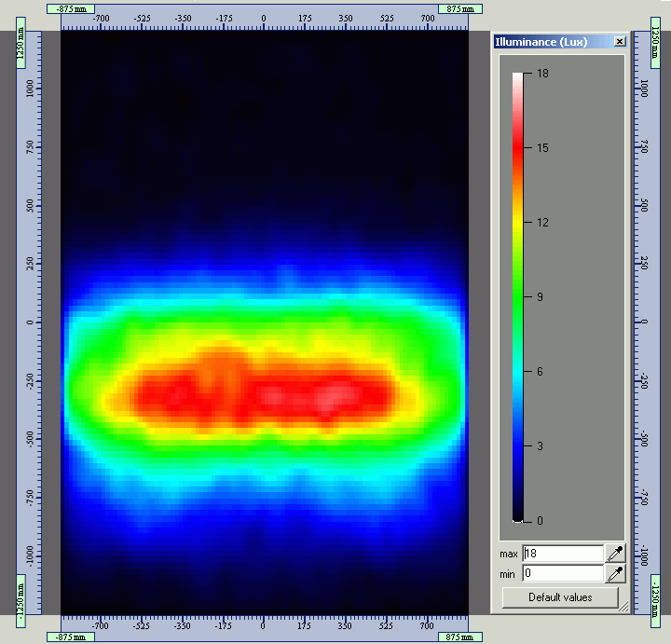Image resolution: width=671 pixels, height=644 pixels.
Task: Click the right 1250 mm vertical boundary label
Action: tap(655, 43)
